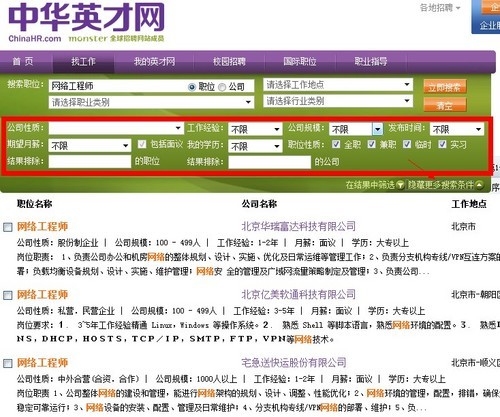Open the 公司规模 dropdown arrow
The image size is (500, 417).
click(x=377, y=129)
